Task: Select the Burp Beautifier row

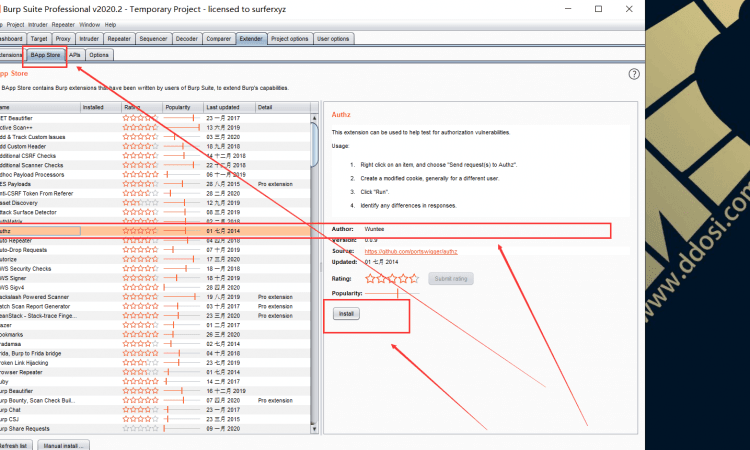Action: tap(155, 391)
